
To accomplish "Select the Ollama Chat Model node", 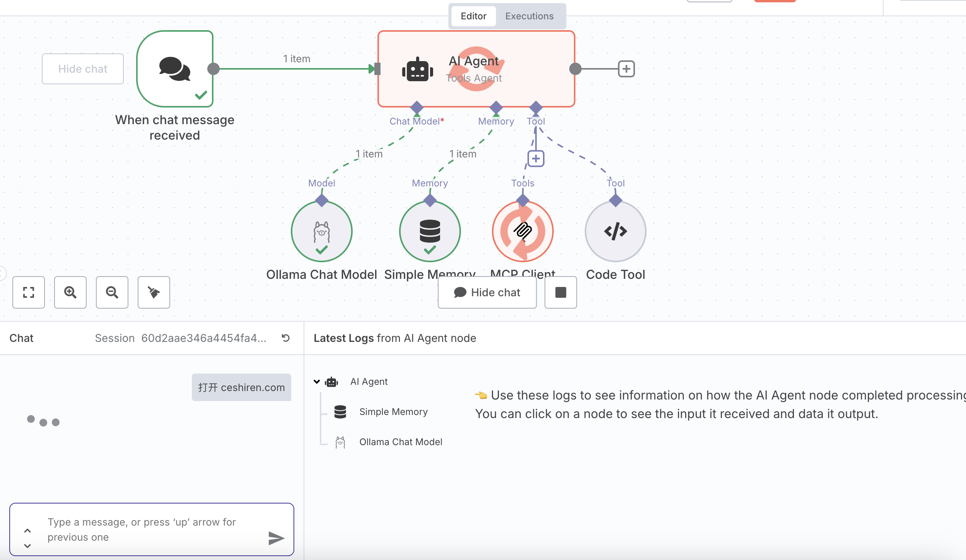I will point(321,231).
